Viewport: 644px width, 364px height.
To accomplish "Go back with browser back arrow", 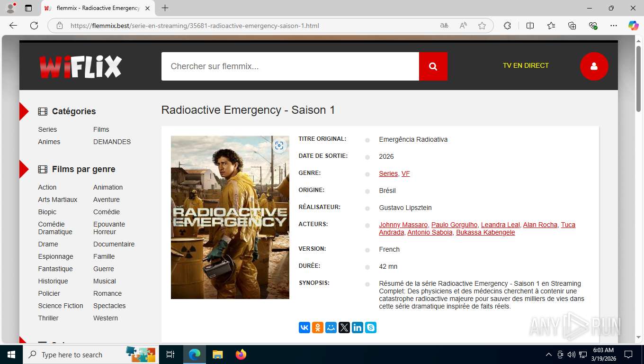I will point(13,26).
